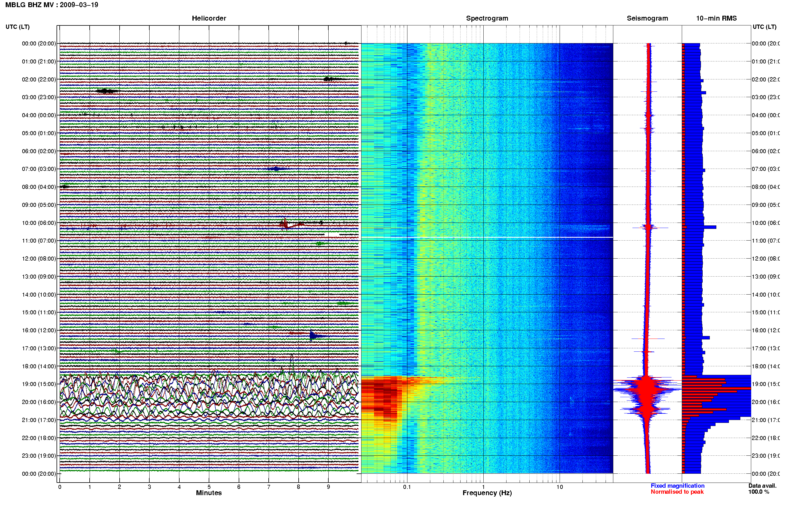Click the minute '5' tick label on helicorder axis

[x=209, y=487]
